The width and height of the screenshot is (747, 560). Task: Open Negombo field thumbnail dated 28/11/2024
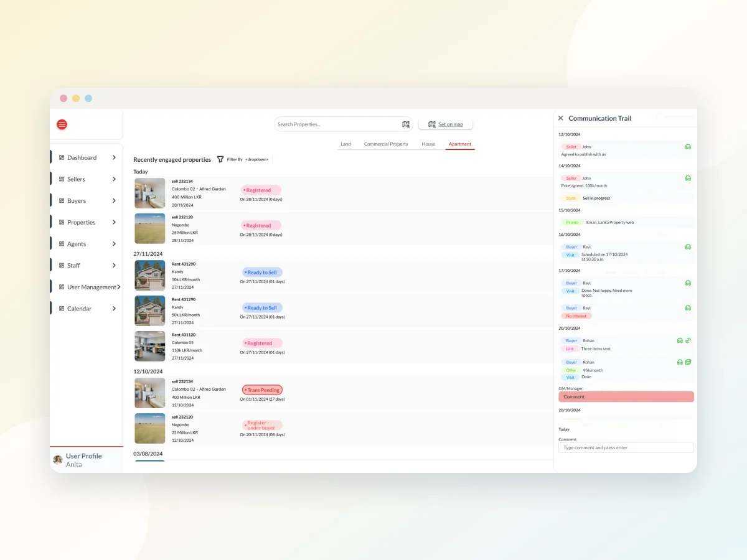[150, 229]
